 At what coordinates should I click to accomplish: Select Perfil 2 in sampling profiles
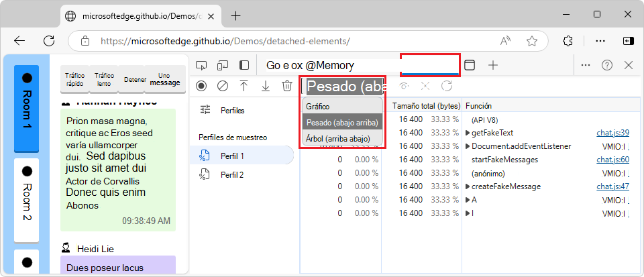(232, 174)
